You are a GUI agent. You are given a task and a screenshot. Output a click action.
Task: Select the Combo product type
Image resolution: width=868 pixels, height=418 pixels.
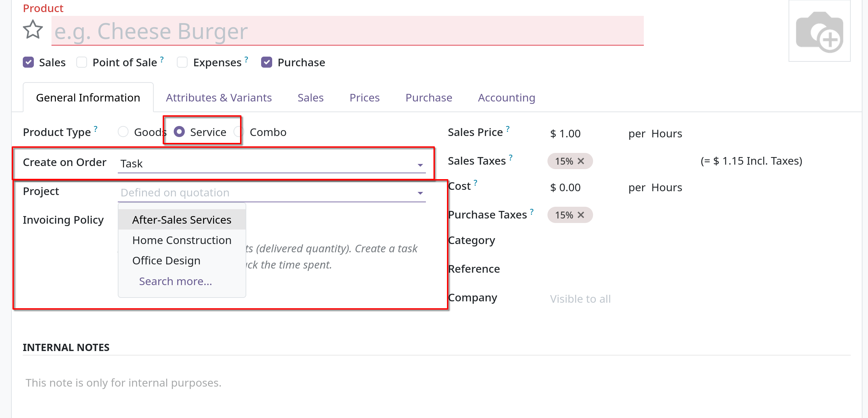(x=239, y=132)
